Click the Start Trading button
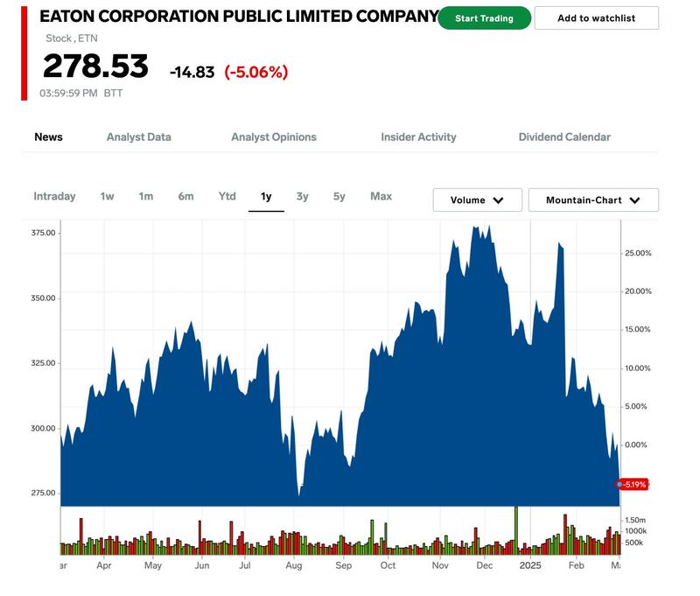 pyautogui.click(x=484, y=18)
